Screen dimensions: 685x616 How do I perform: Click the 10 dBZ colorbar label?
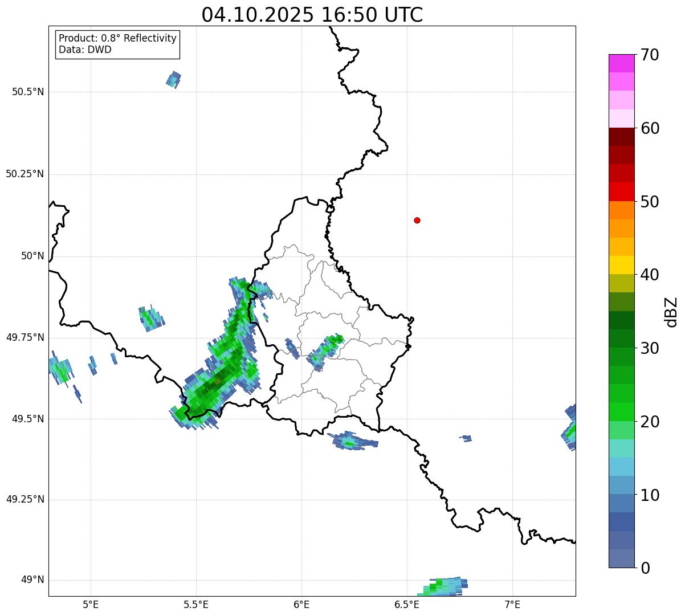[x=650, y=495]
